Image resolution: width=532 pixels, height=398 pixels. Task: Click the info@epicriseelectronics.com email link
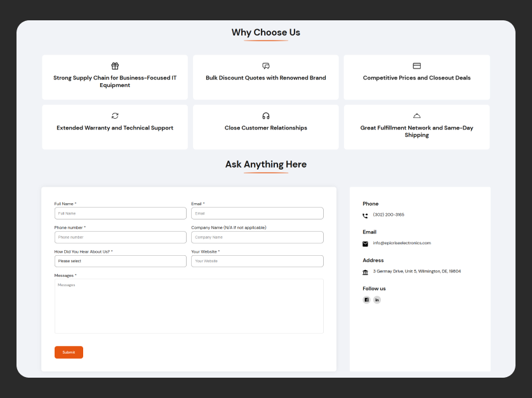(x=402, y=243)
